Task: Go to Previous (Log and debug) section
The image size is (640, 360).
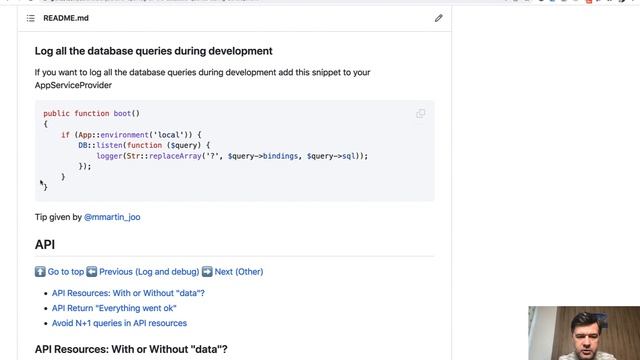Action: point(149,271)
